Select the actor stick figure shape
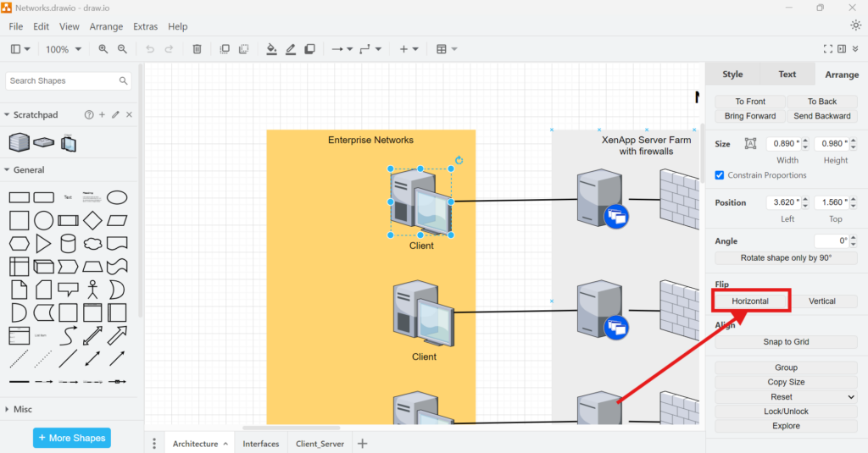The width and height of the screenshot is (868, 453). coord(92,290)
